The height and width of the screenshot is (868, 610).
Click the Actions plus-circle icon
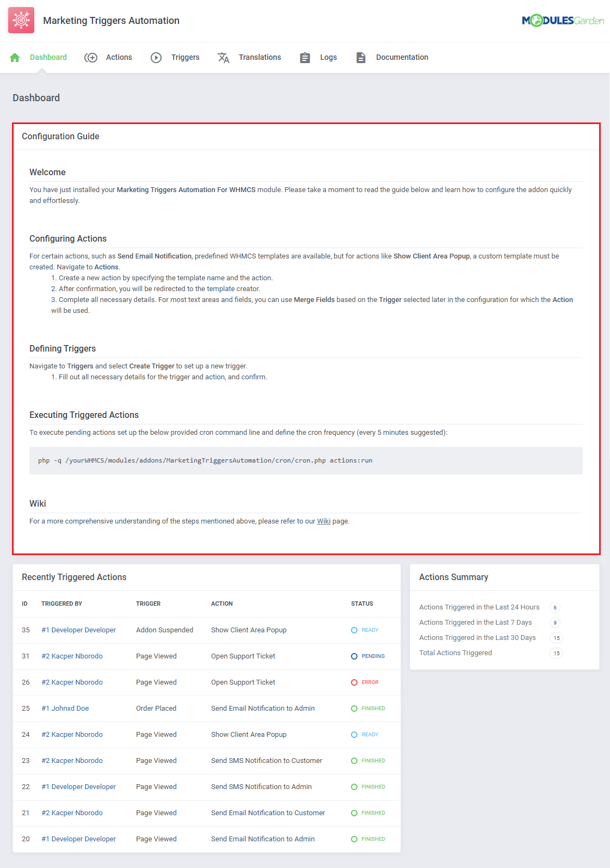point(91,57)
